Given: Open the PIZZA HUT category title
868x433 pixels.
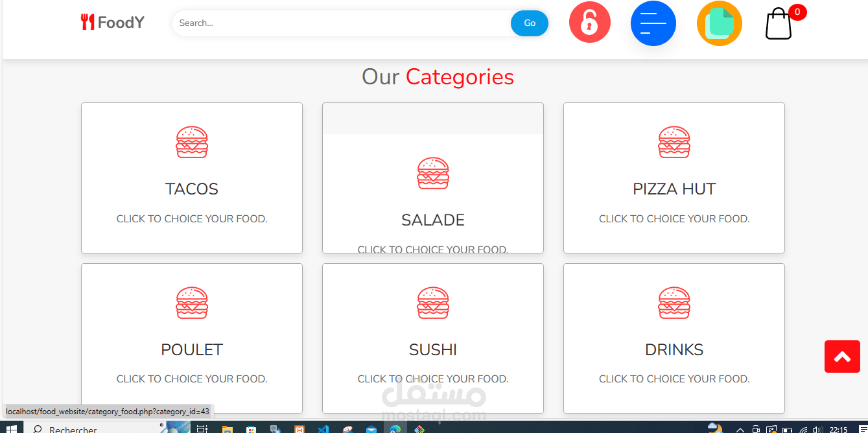Looking at the screenshot, I should (674, 189).
